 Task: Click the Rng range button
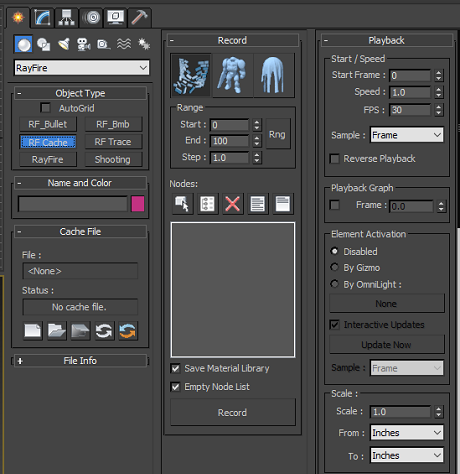277,134
